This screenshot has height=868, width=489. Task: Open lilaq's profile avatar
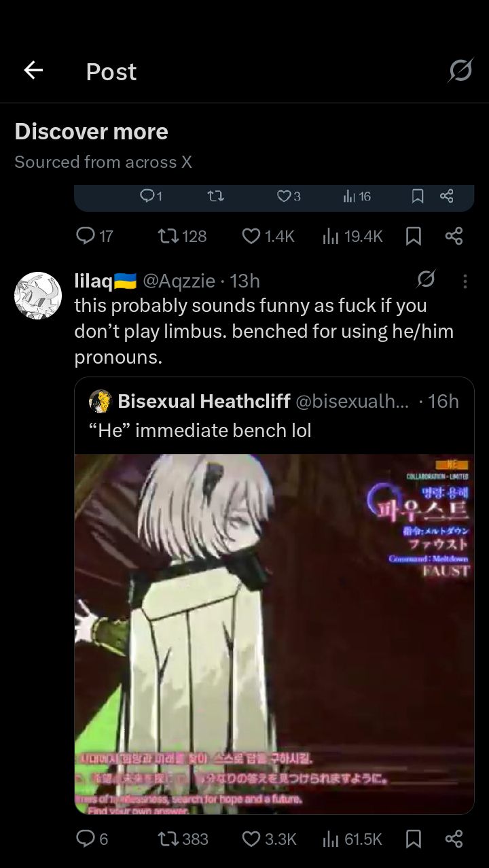coord(38,296)
